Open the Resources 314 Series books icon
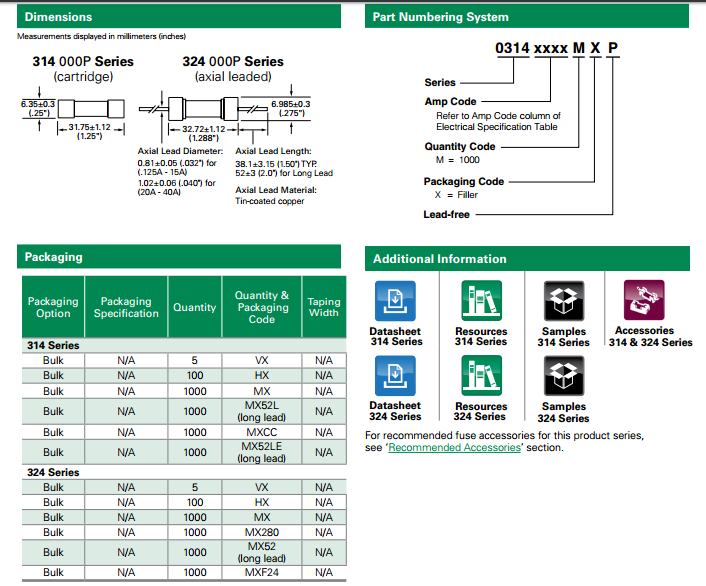The image size is (706, 586). (x=481, y=300)
